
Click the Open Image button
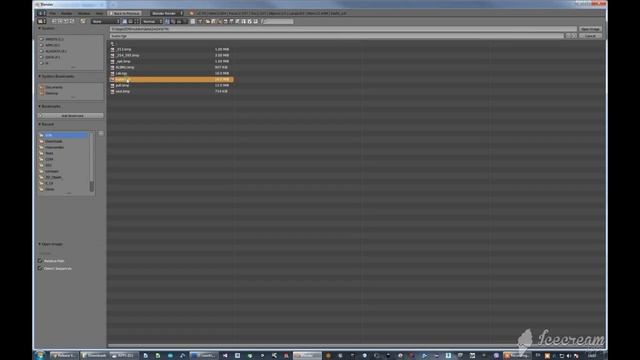590,29
